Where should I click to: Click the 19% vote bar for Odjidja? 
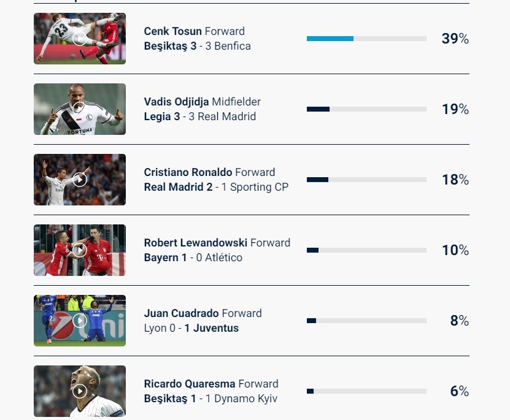click(366, 109)
